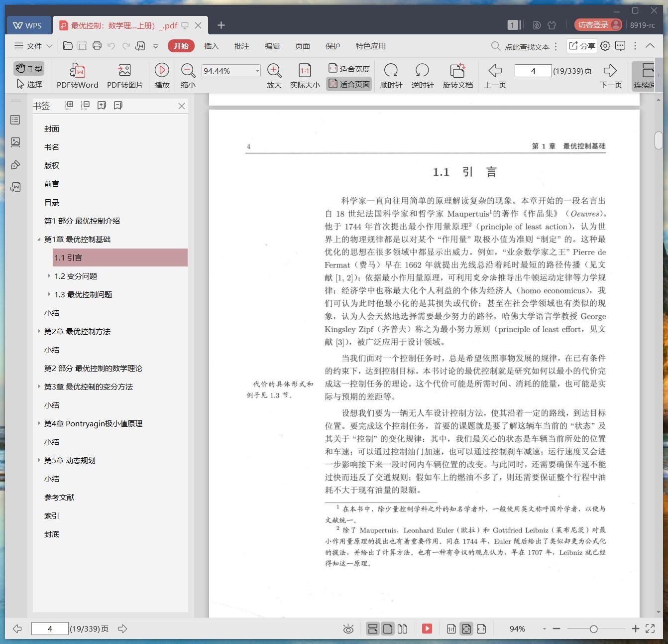Click the plus button beside zoom slider
This screenshot has height=644, width=668.
click(x=635, y=629)
